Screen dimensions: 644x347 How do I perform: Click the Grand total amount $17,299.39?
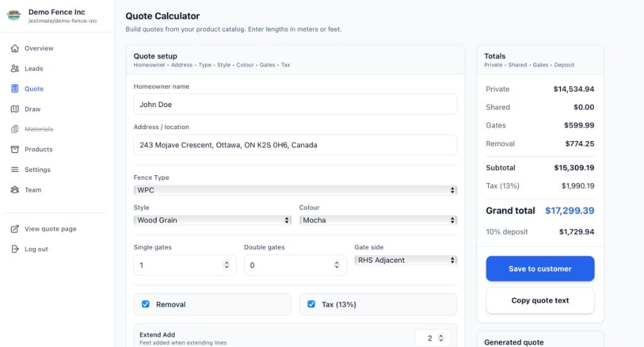(570, 210)
